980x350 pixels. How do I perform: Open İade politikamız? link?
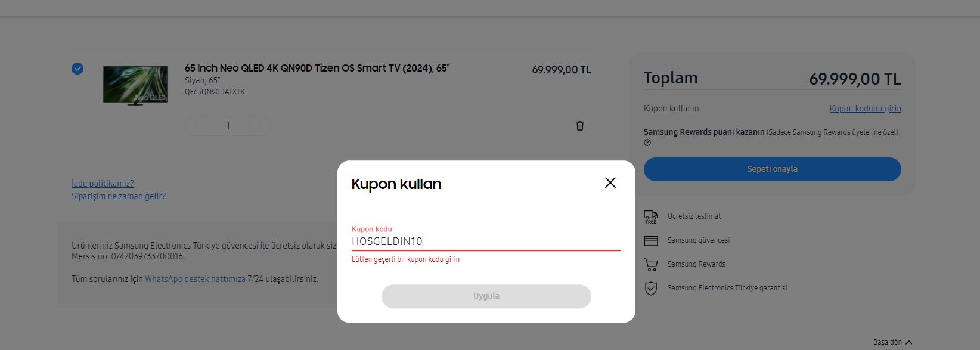click(x=103, y=184)
